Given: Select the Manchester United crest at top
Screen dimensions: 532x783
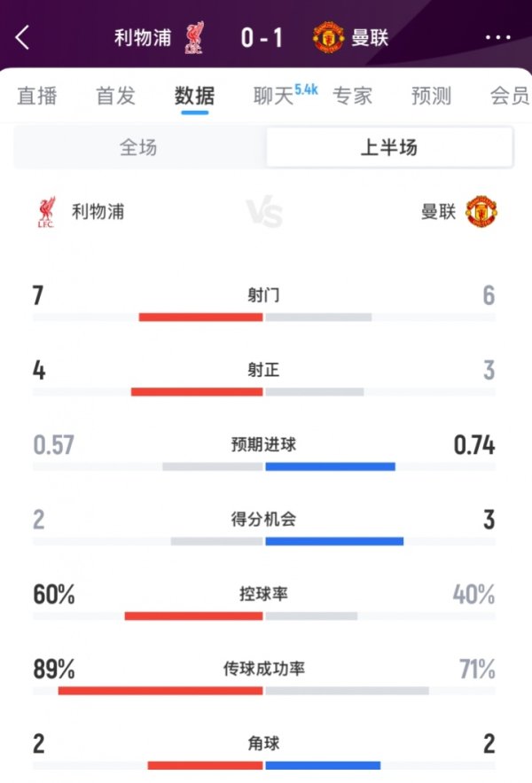Looking at the screenshot, I should 328,35.
